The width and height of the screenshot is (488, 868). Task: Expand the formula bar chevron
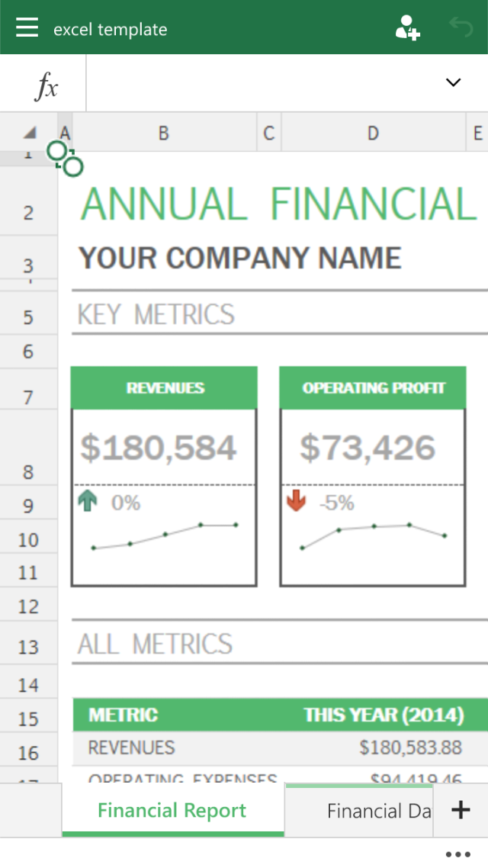pos(454,83)
